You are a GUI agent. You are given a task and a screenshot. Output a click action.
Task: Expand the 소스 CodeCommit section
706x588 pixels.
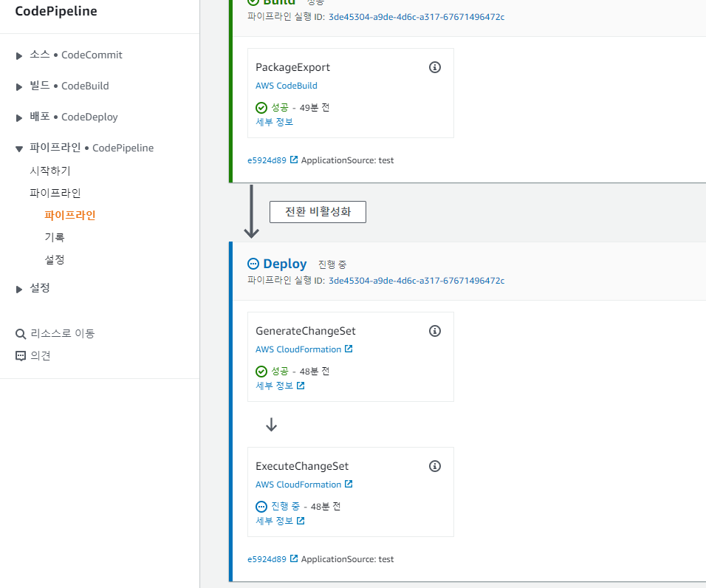click(x=19, y=56)
